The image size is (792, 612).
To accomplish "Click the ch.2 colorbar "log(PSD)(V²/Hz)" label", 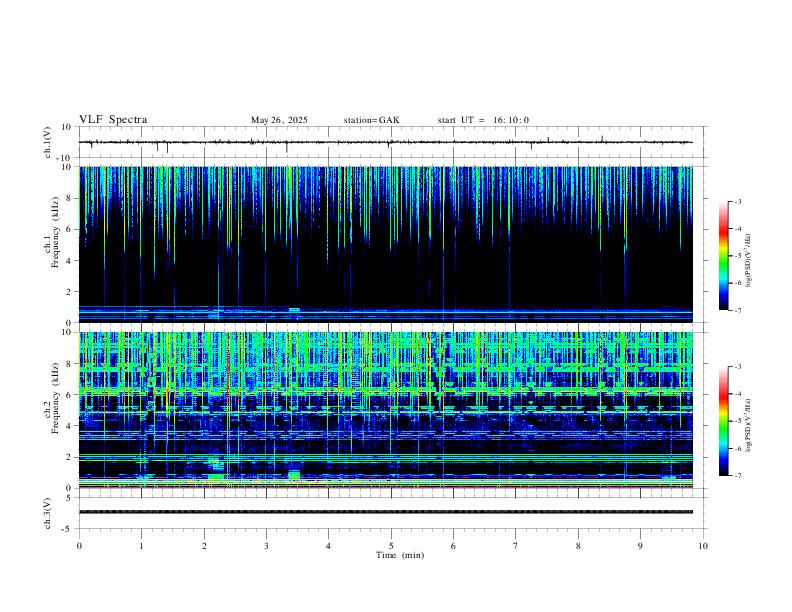I will 748,425.
